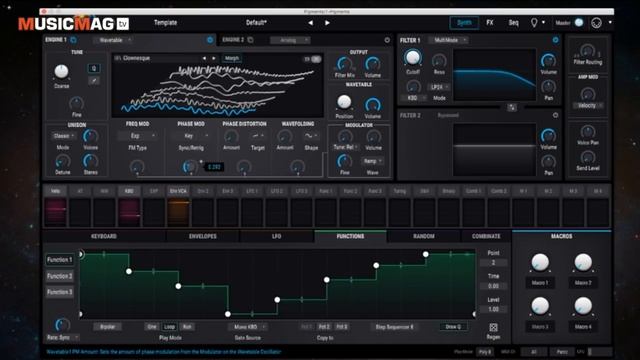
Task: Toggle Engine 2 power button
Action: point(387,40)
